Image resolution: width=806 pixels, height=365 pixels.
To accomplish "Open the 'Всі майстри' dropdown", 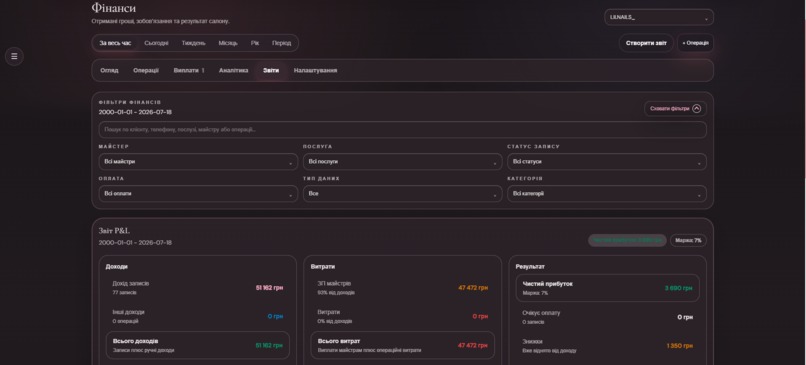I will 198,162.
